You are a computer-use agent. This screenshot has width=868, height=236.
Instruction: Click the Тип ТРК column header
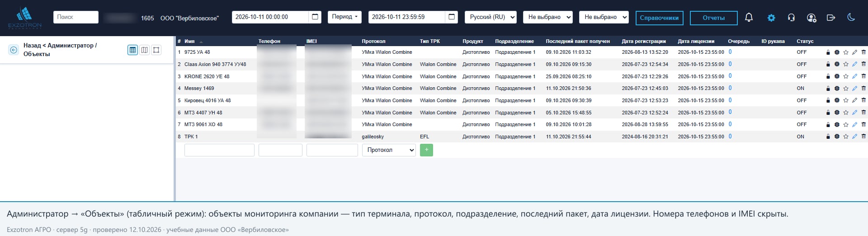429,41
